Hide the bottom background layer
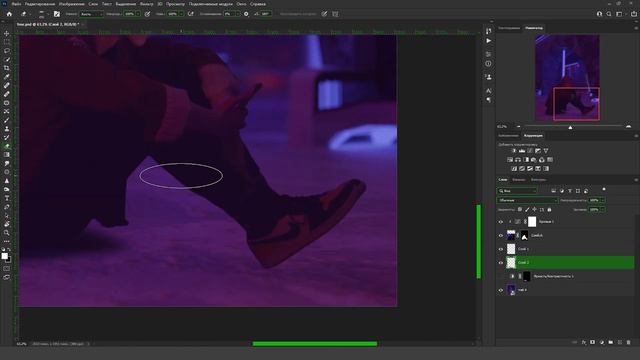Screen dimensions: 640x360 501,290
